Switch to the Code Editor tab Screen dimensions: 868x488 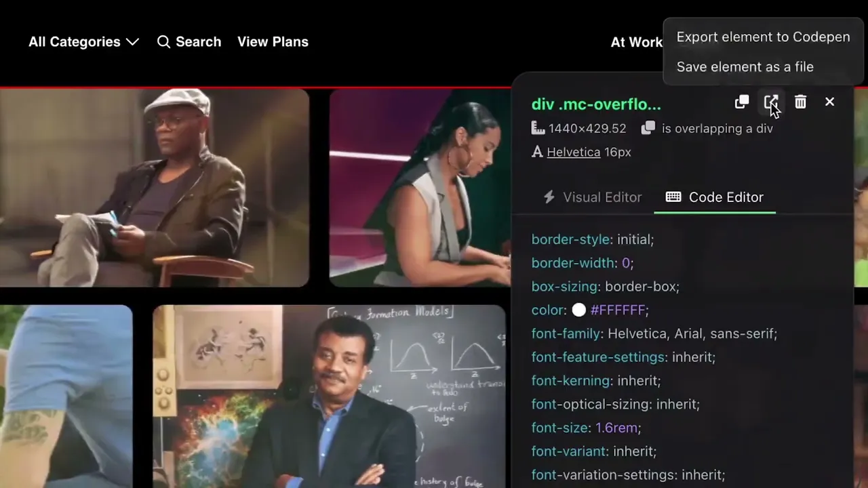point(715,197)
